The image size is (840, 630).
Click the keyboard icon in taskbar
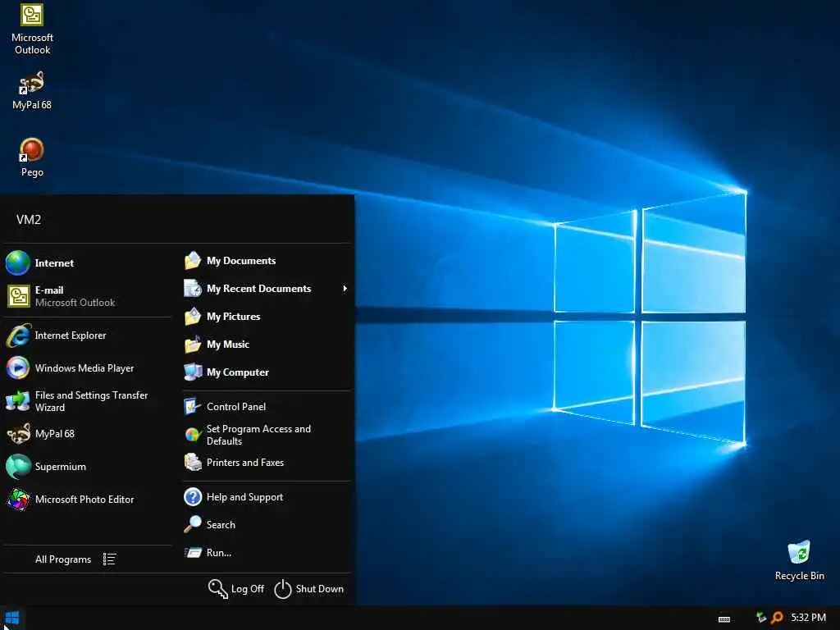coord(724,619)
